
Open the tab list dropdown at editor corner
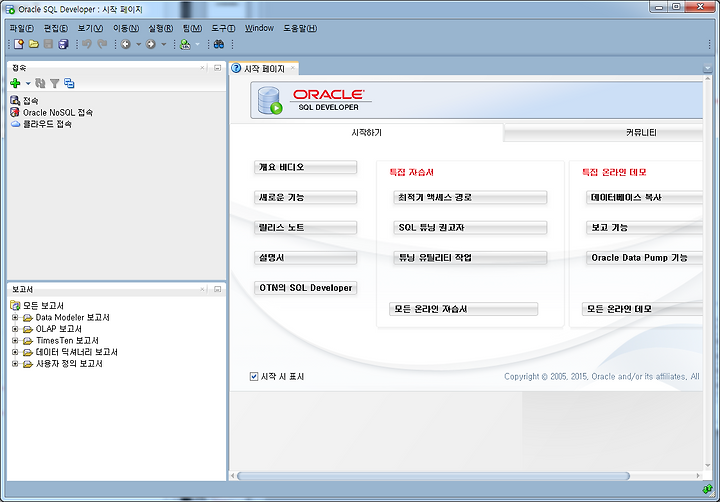click(x=708, y=68)
